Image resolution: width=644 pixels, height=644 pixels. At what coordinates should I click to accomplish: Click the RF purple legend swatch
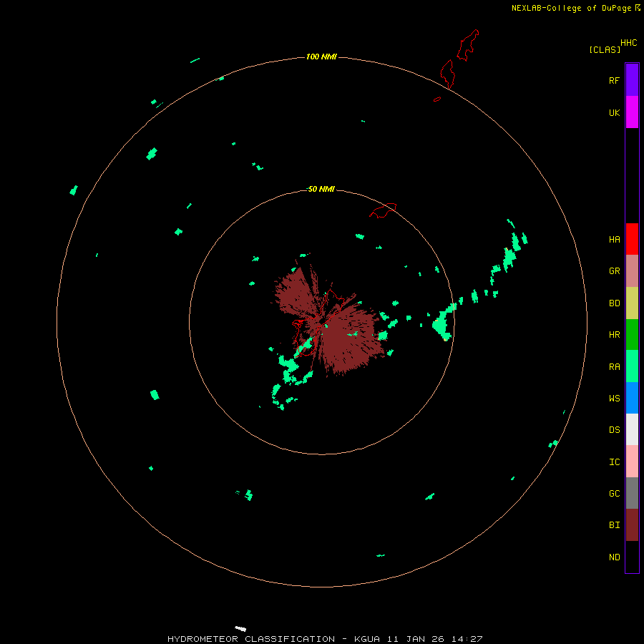[632, 80]
